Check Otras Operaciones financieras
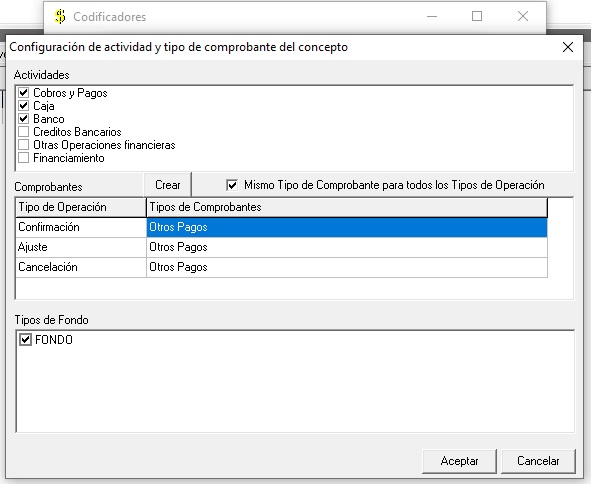This screenshot has height=484, width=591. [23, 145]
